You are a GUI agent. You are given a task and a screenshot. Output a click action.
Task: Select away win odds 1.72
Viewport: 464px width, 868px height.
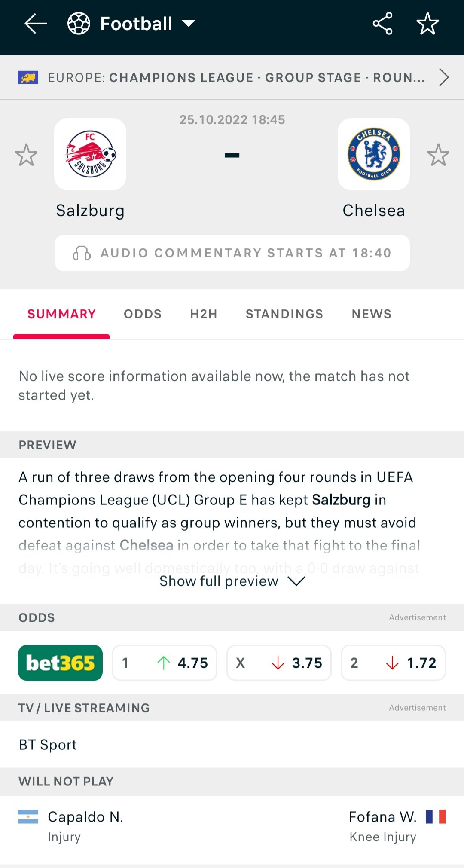[x=393, y=663]
